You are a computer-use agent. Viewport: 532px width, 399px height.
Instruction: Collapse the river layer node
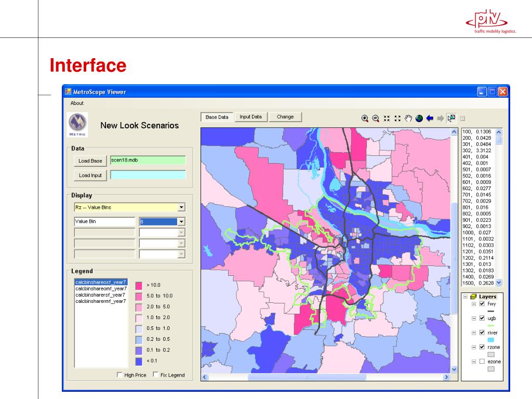coord(474,333)
